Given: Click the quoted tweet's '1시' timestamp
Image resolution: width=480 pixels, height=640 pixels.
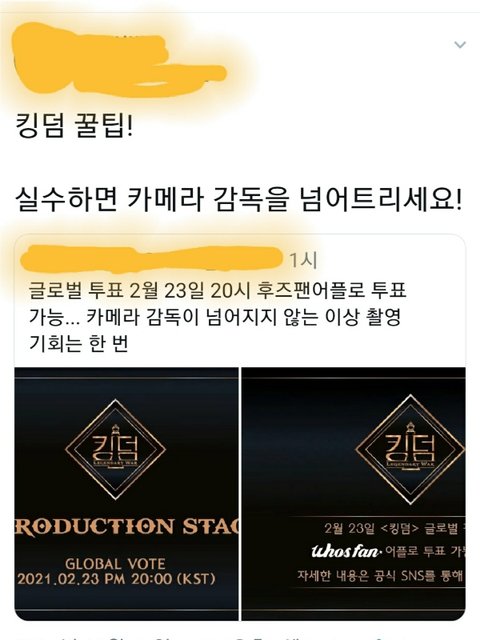Looking at the screenshot, I should click(x=302, y=260).
